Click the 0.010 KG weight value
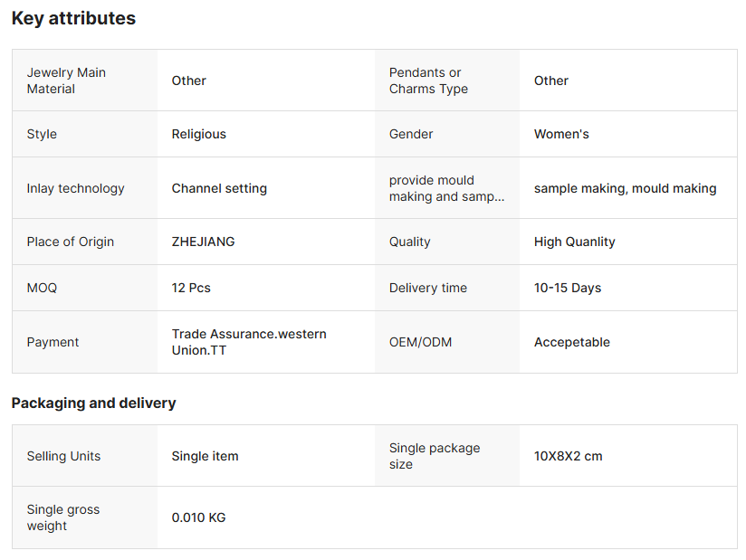The image size is (746, 560). 198,517
